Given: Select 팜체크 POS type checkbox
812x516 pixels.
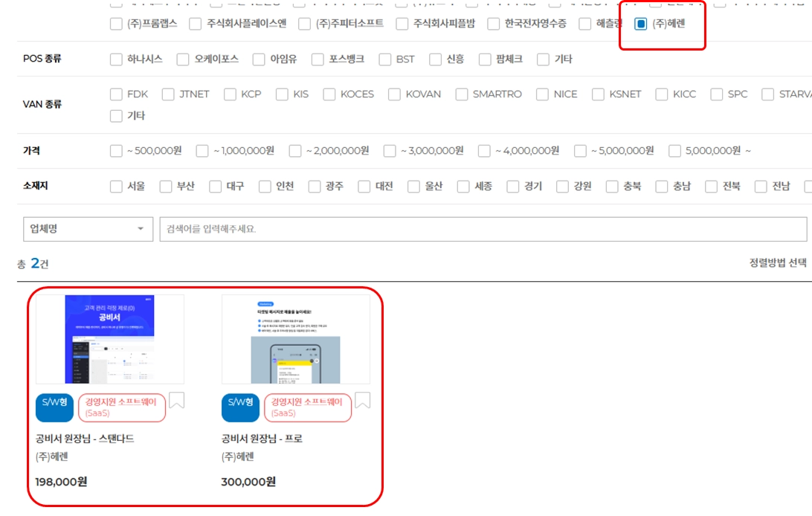Looking at the screenshot, I should tap(485, 59).
